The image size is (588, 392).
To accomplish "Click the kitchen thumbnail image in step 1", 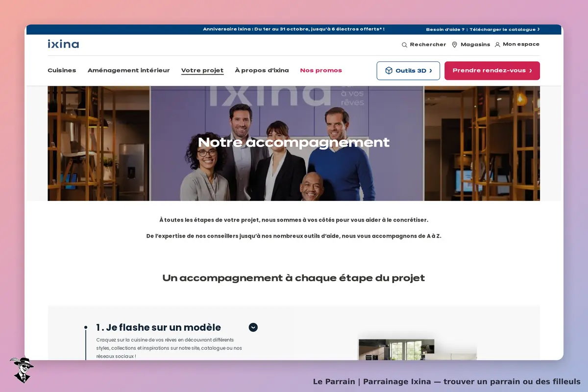I will [417, 349].
